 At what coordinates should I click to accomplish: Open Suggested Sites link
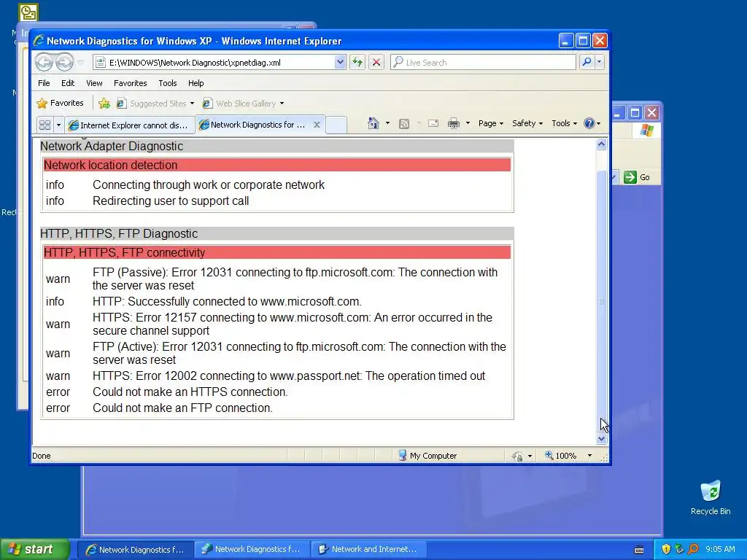point(155,104)
